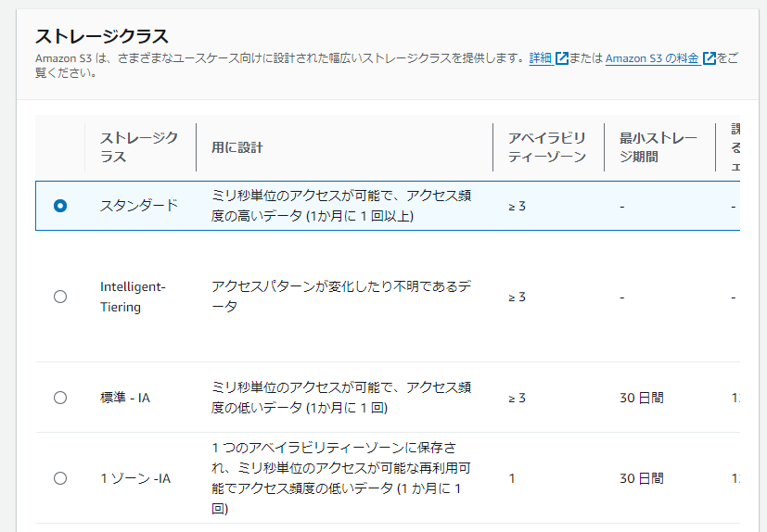Click the 用に設計 column header
This screenshot has height=532, width=767.
click(237, 147)
